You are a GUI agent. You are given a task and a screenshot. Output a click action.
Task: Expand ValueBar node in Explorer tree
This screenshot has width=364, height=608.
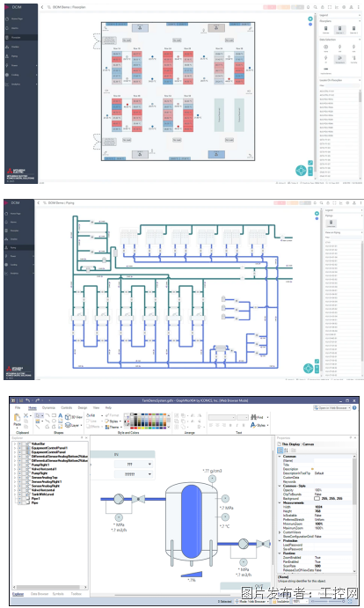[x=15, y=443]
